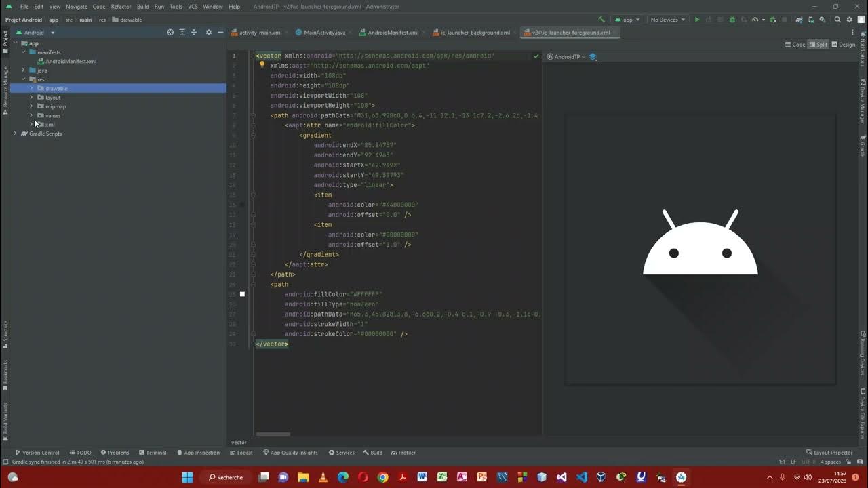The height and width of the screenshot is (488, 868).
Task: Click Collapse All icon in Project panel
Action: (x=194, y=32)
